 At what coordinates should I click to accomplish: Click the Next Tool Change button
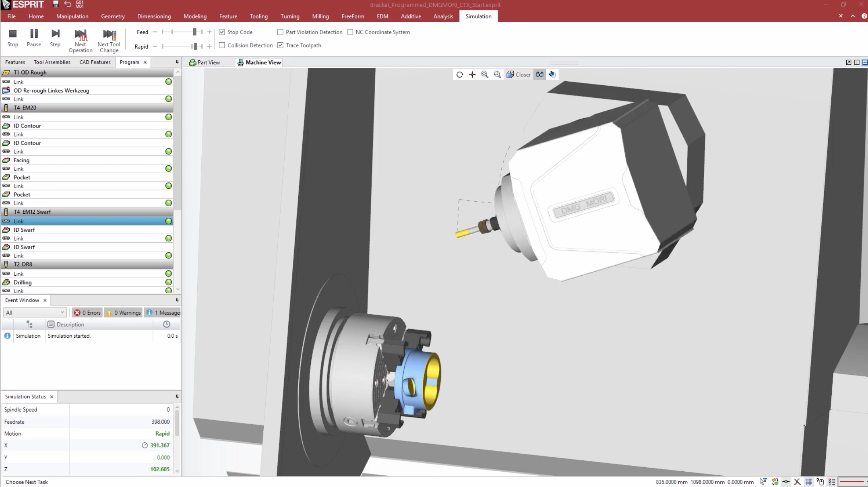109,40
